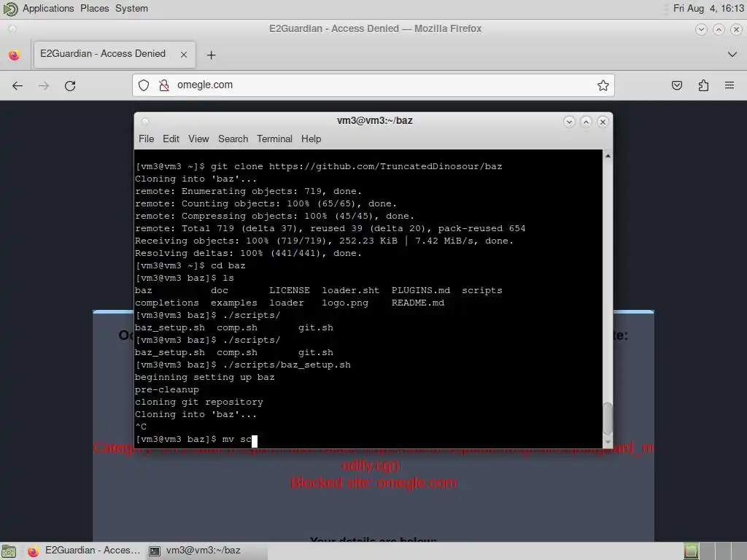747x560 pixels.
Task: Click 'completions' in terminal listing
Action: click(x=167, y=303)
